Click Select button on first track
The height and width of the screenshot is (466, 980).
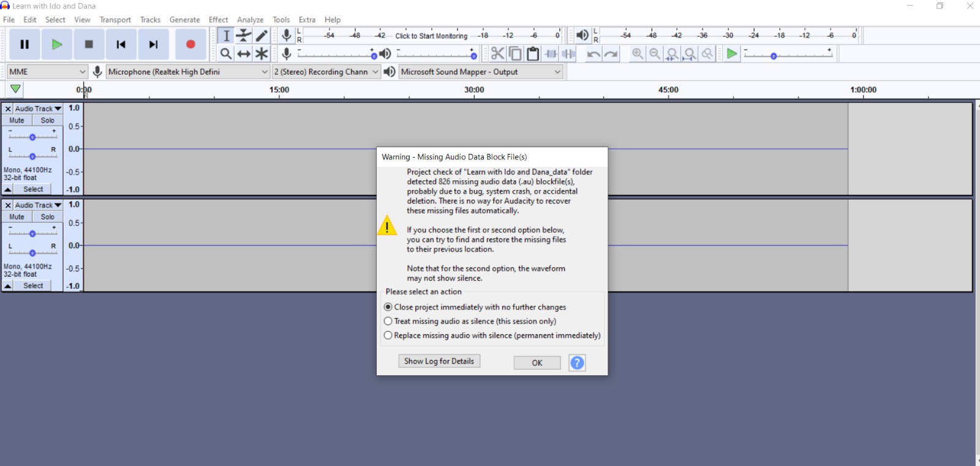(33, 189)
